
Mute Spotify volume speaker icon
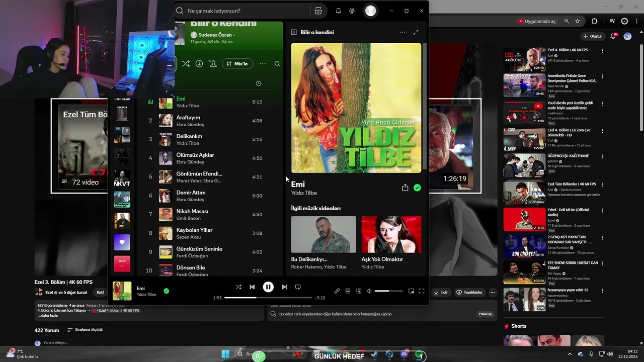pyautogui.click(x=369, y=291)
